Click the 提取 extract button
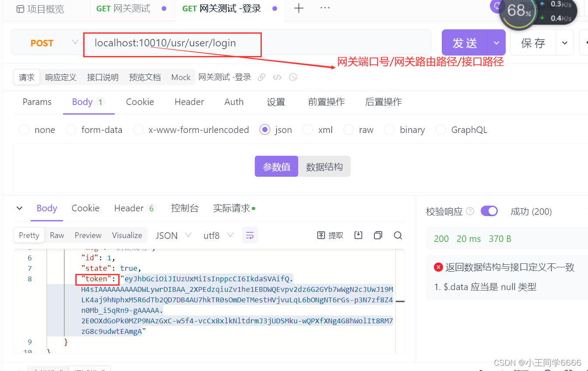The image size is (588, 371). click(x=330, y=235)
